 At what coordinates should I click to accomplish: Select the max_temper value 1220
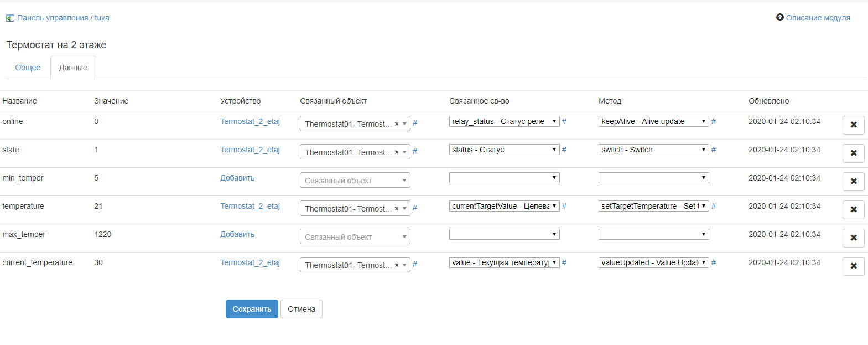pyautogui.click(x=103, y=234)
